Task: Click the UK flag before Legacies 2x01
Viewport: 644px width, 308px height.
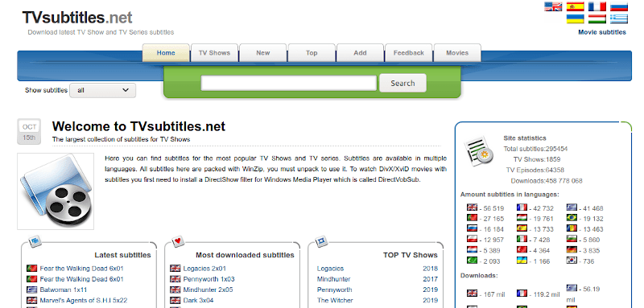Action: click(x=175, y=269)
